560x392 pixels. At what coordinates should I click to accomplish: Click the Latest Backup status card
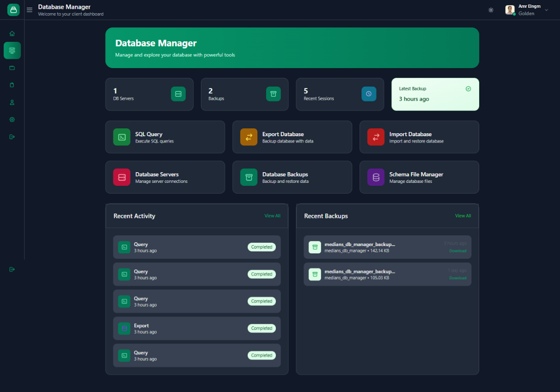pos(435,94)
